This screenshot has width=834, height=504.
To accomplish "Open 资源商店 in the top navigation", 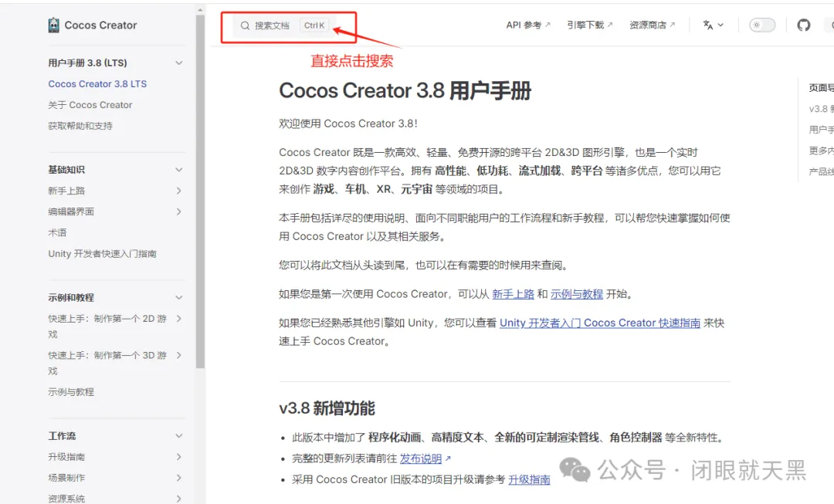I will click(x=652, y=25).
